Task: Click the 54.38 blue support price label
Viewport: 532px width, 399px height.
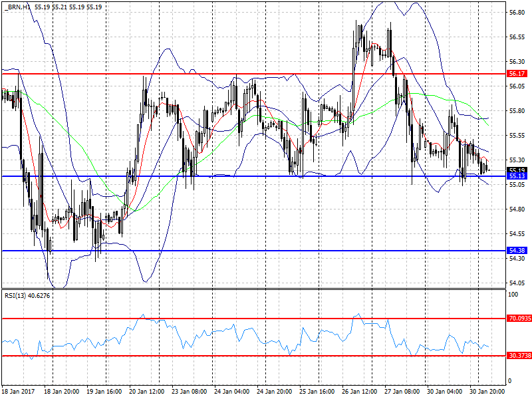Action: 517,251
